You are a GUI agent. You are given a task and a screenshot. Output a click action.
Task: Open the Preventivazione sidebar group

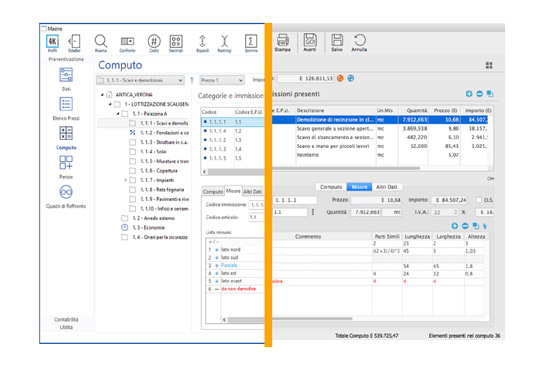[66, 59]
